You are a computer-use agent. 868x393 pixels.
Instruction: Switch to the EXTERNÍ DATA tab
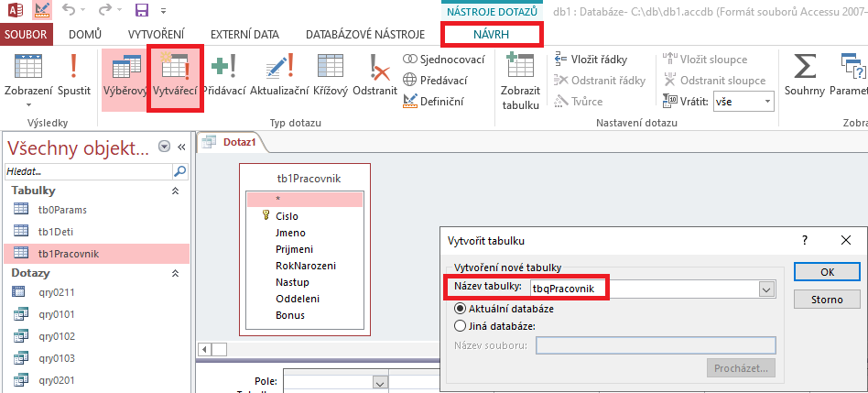244,34
